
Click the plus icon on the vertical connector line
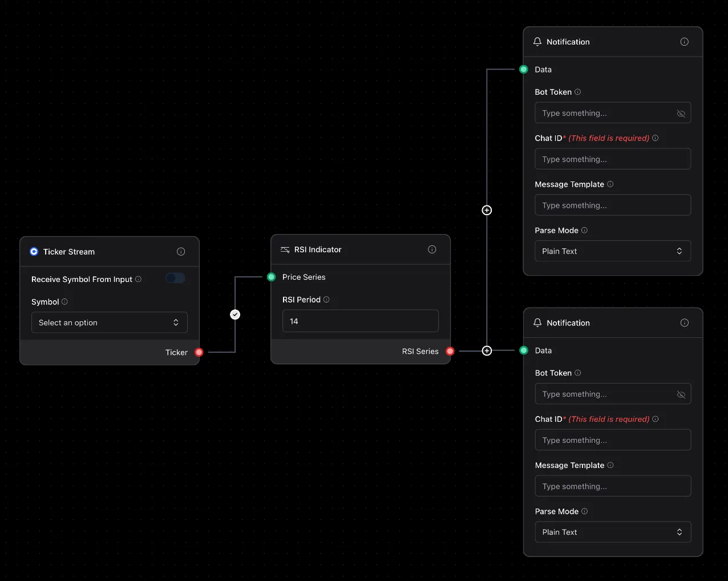[x=487, y=210]
